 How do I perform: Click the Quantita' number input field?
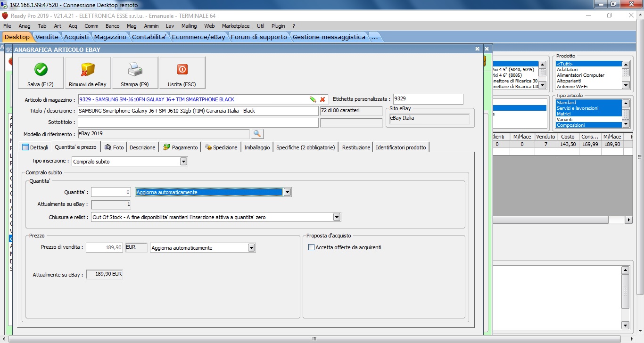(111, 192)
